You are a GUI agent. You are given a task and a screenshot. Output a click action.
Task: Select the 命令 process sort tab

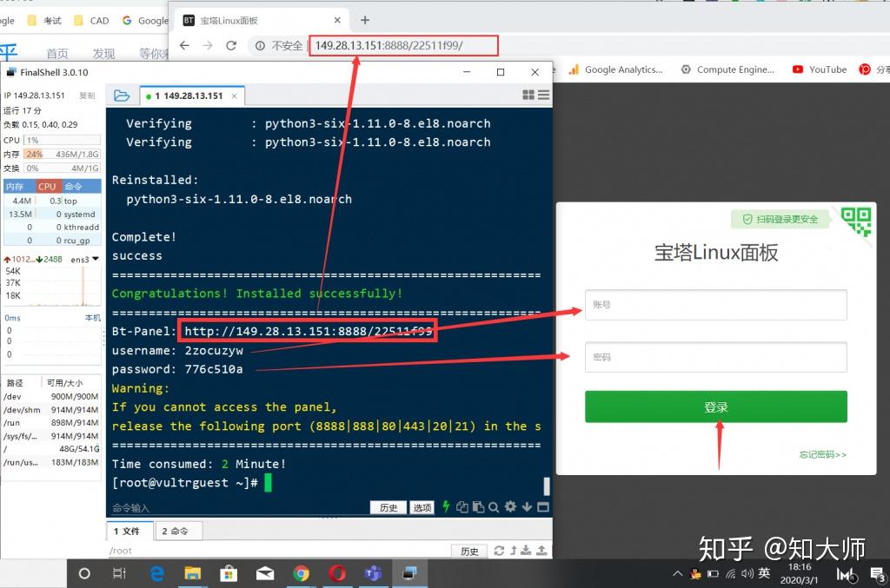(80, 186)
